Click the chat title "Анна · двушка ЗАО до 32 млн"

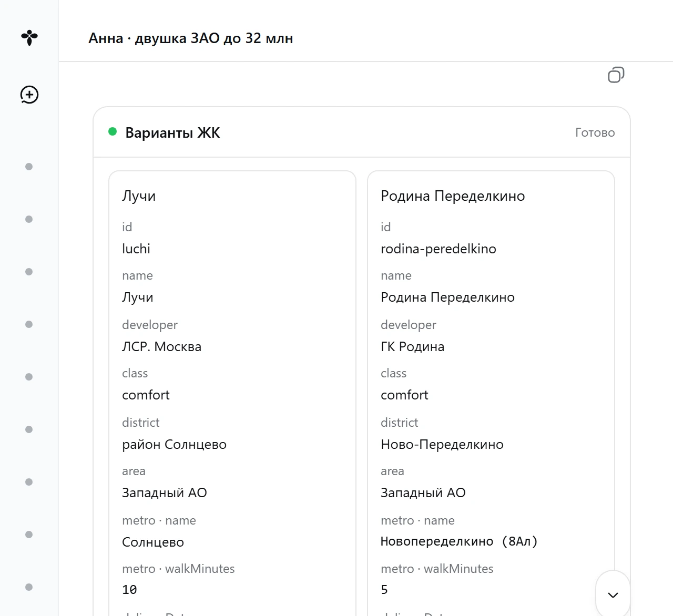(x=191, y=38)
